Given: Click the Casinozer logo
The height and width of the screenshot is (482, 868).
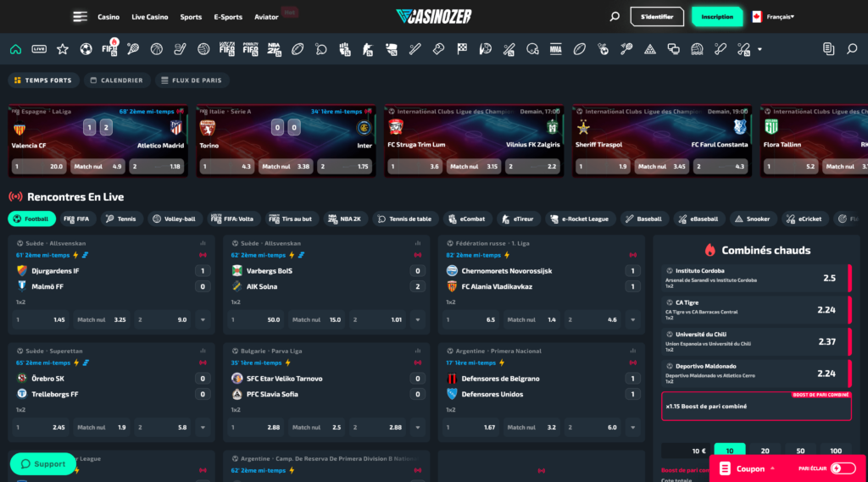Looking at the screenshot, I should [x=434, y=17].
